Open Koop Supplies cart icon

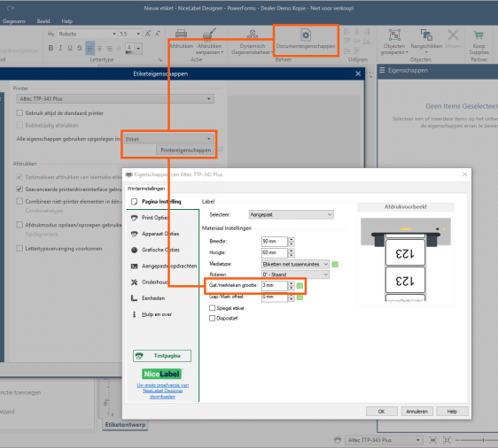(x=479, y=35)
